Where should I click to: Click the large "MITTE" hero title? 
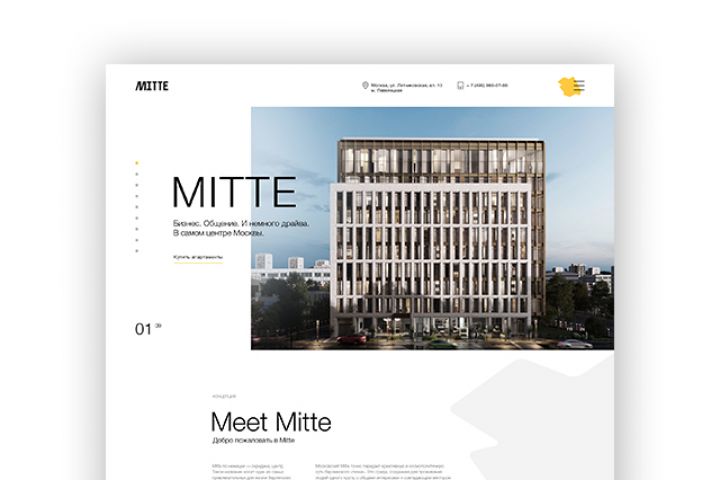(234, 192)
